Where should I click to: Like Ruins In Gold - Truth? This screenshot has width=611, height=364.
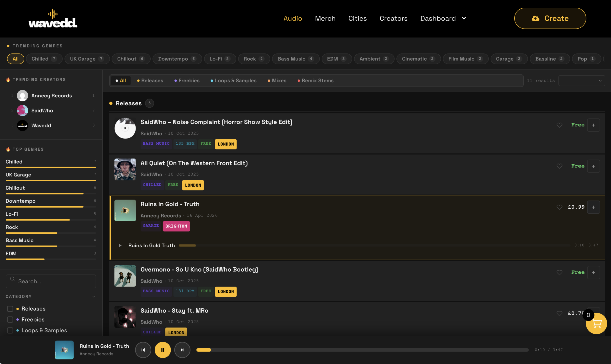point(559,207)
